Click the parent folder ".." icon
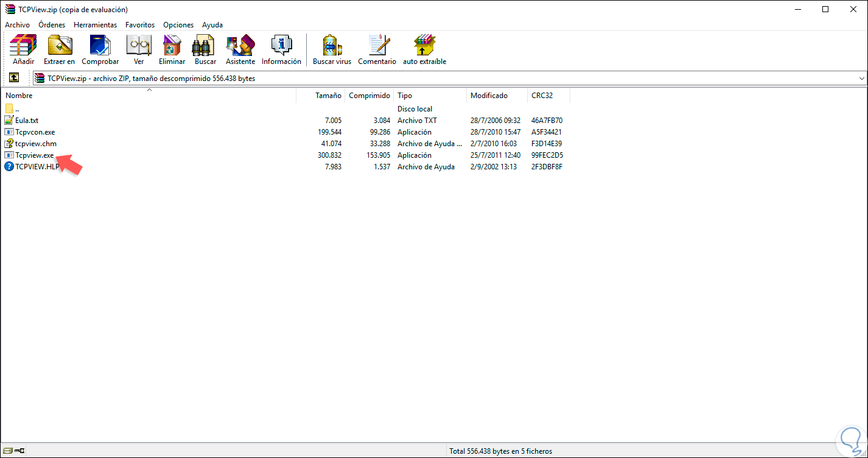Image resolution: width=868 pixels, height=458 pixels. [x=9, y=109]
